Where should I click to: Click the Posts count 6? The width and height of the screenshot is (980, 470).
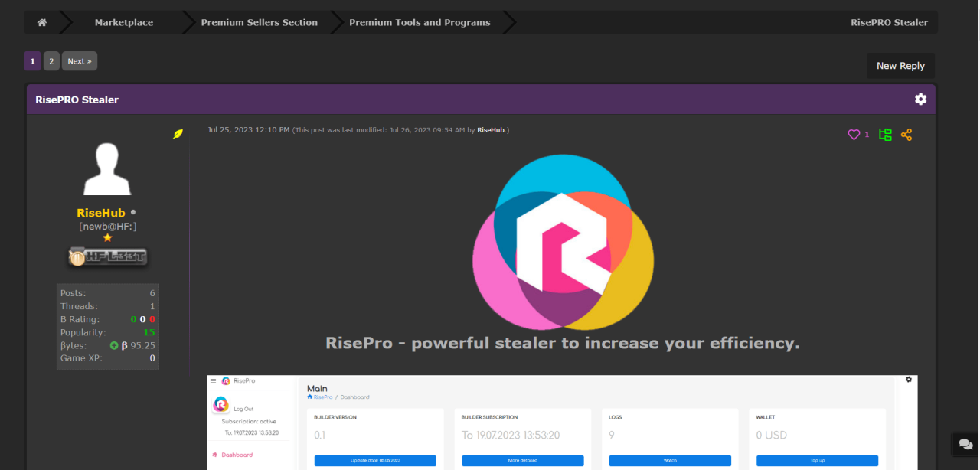(152, 293)
